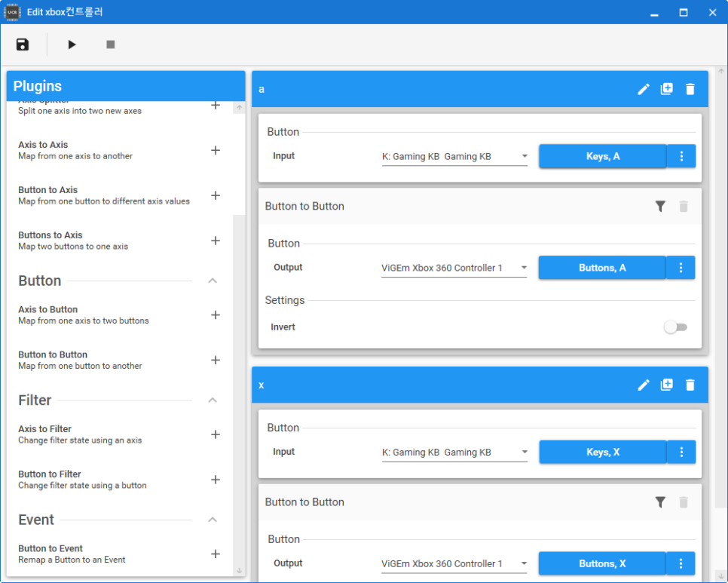The image size is (728, 583).
Task: Open more options next to Keys, X
Action: click(681, 452)
